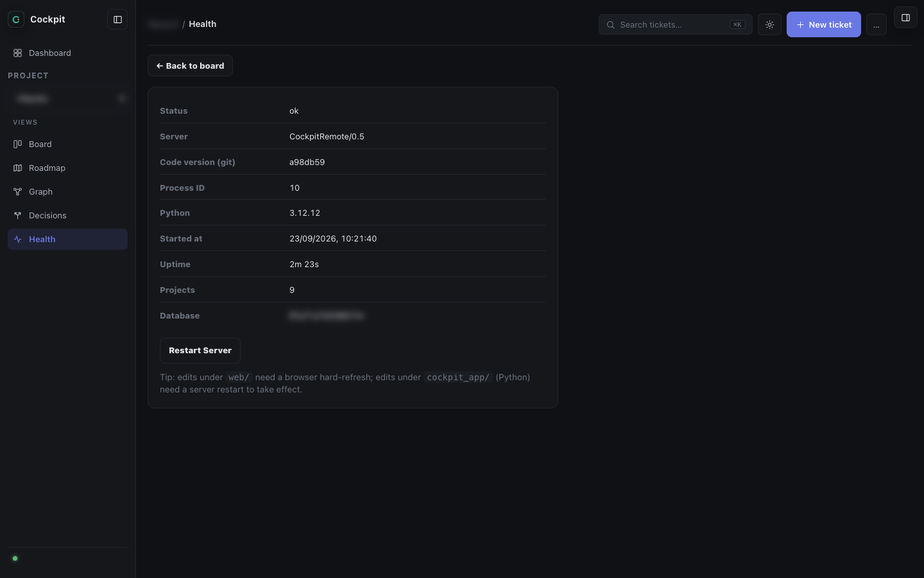Click the Python version 3.12.12

pos(305,213)
